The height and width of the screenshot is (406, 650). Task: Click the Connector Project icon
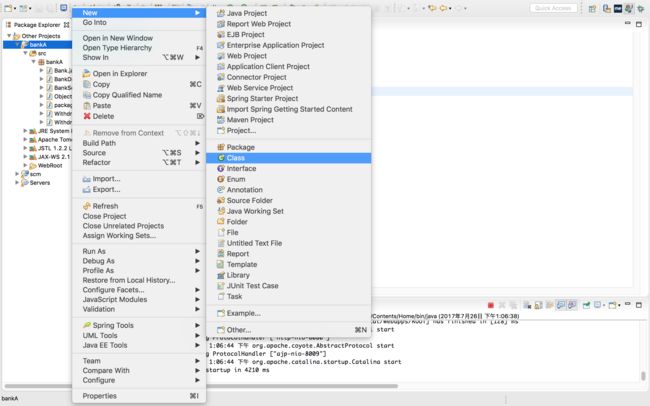(x=221, y=77)
